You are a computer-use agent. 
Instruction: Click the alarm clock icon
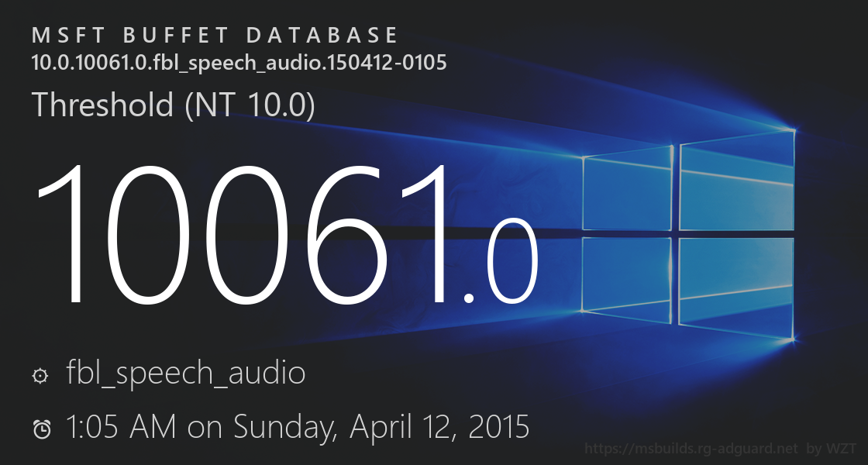point(42,429)
